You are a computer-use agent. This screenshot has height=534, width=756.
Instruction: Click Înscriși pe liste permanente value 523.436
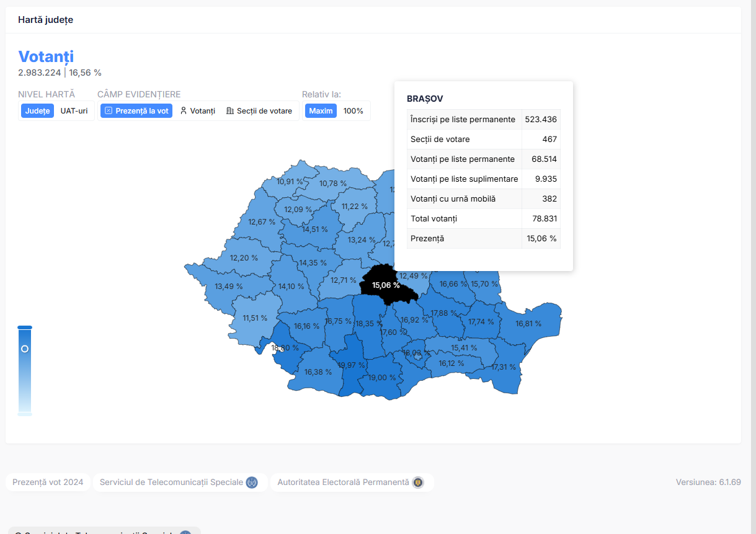[x=541, y=119]
